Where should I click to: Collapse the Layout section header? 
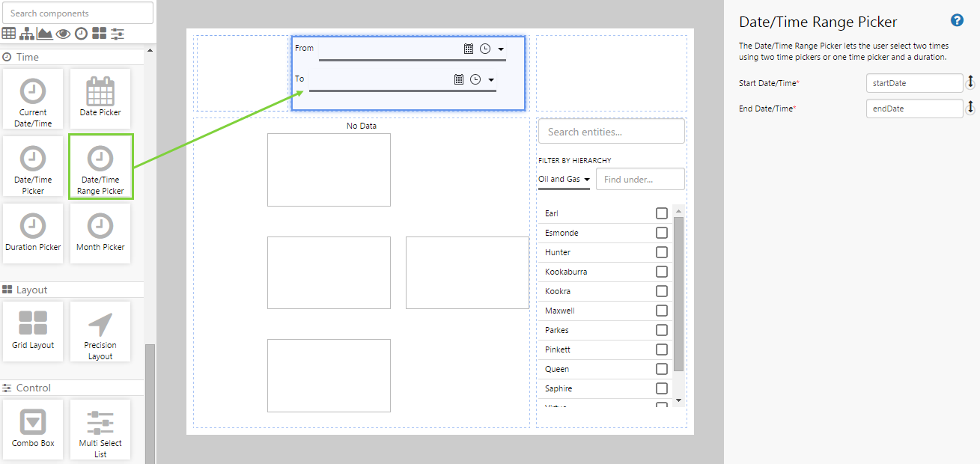72,290
